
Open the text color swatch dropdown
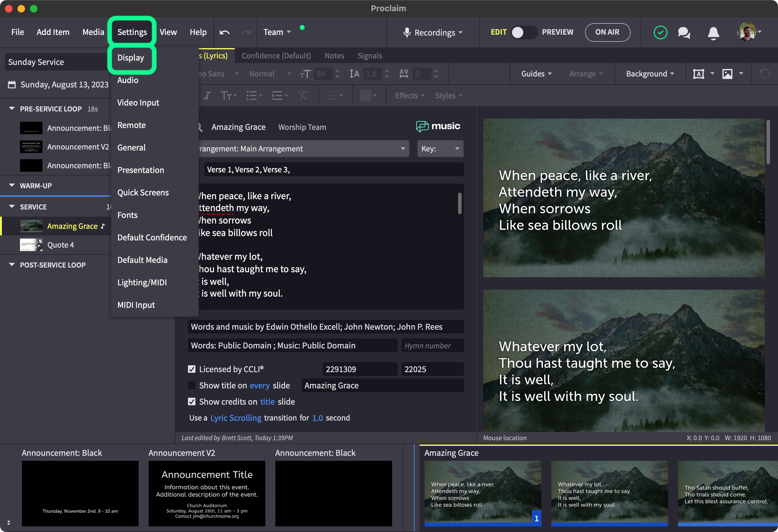(368, 96)
